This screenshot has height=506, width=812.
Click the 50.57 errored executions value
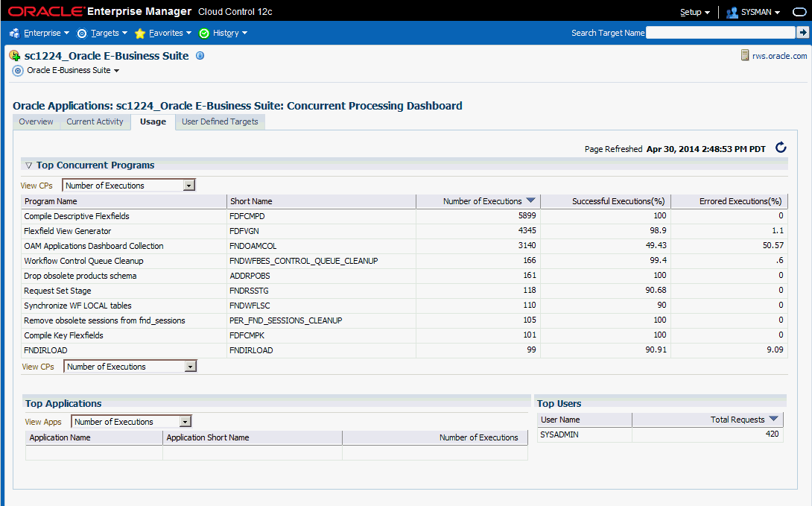pyautogui.click(x=773, y=245)
